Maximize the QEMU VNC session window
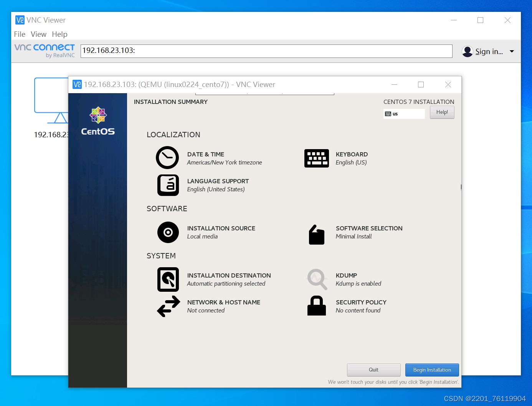The height and width of the screenshot is (406, 532). tap(421, 84)
